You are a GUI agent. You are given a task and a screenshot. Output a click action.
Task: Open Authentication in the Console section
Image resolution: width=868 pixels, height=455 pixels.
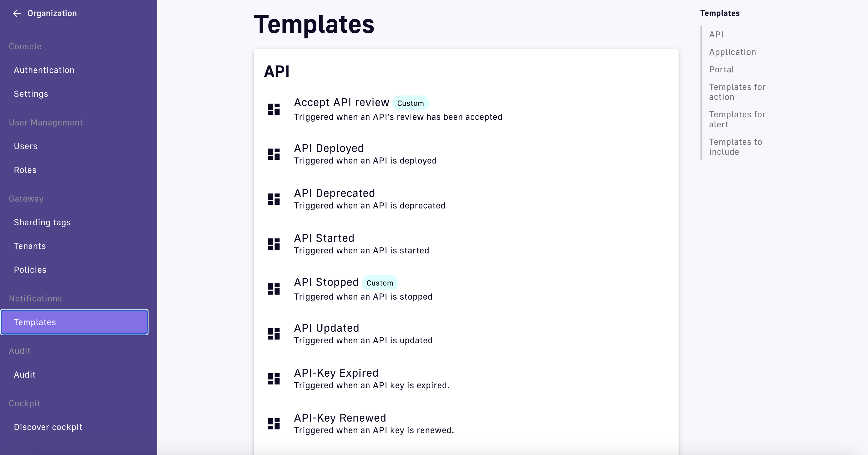[x=44, y=70]
